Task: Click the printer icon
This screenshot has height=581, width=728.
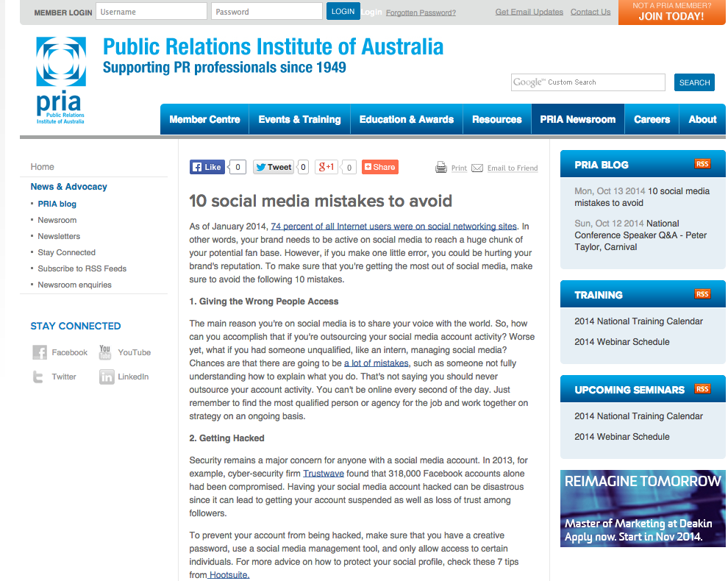Action: click(441, 168)
